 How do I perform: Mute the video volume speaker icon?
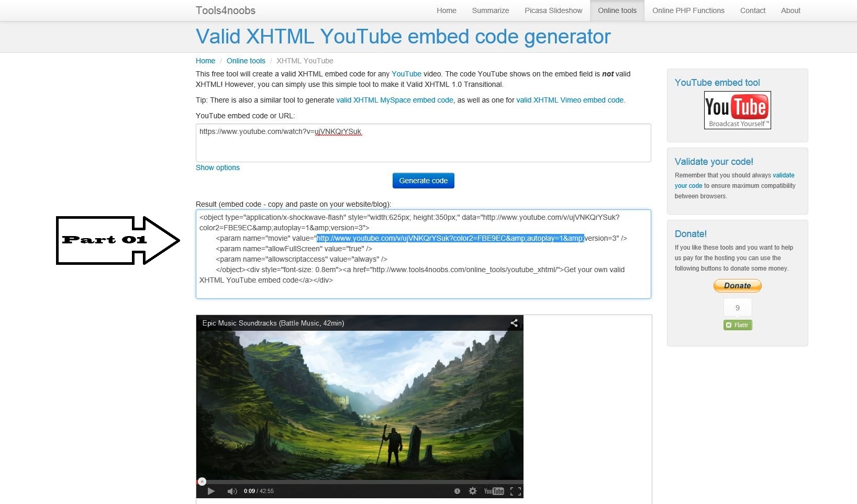click(x=232, y=491)
